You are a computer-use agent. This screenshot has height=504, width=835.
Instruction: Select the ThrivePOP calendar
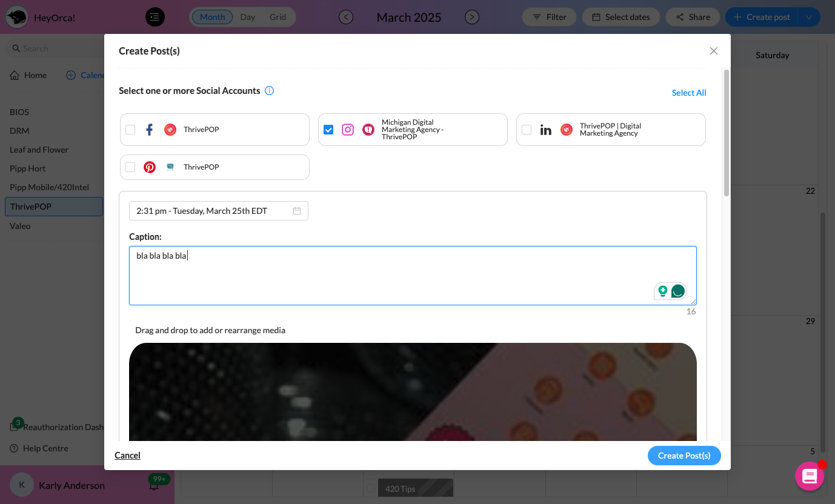pyautogui.click(x=54, y=207)
